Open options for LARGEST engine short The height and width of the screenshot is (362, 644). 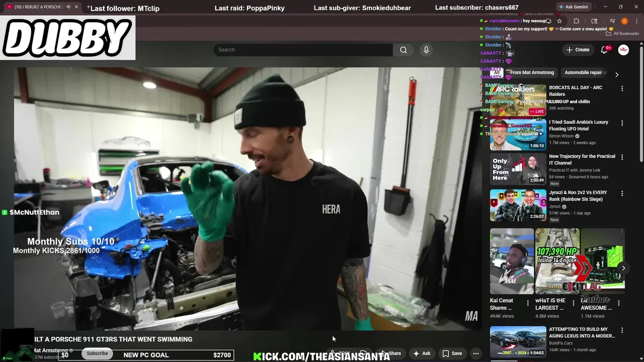point(573,303)
